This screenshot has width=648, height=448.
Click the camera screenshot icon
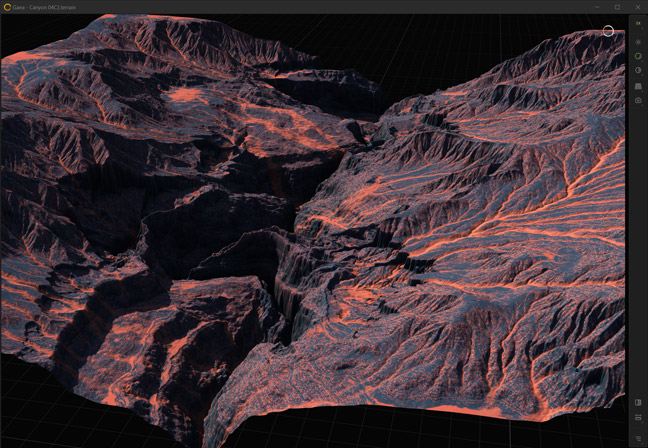tap(638, 101)
